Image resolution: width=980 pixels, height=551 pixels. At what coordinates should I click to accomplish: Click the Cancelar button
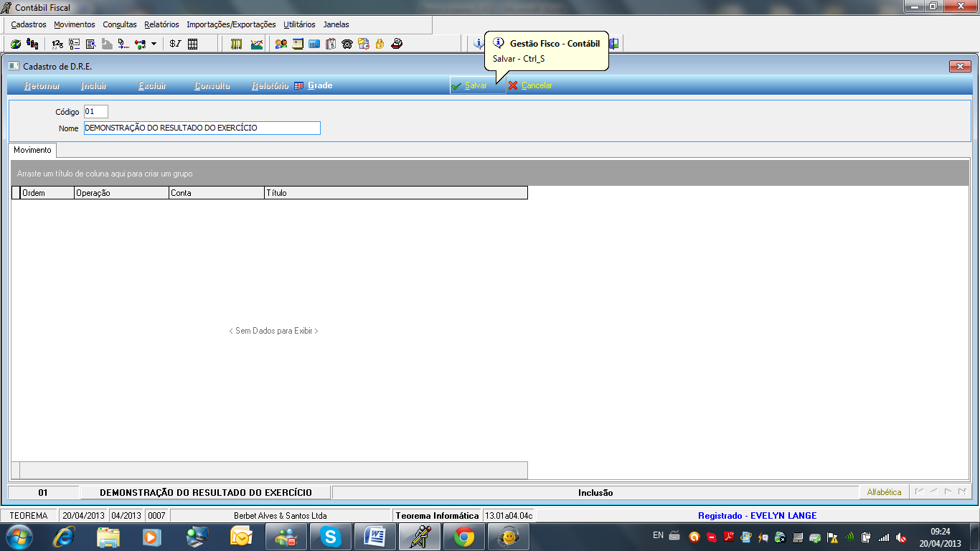(x=530, y=85)
